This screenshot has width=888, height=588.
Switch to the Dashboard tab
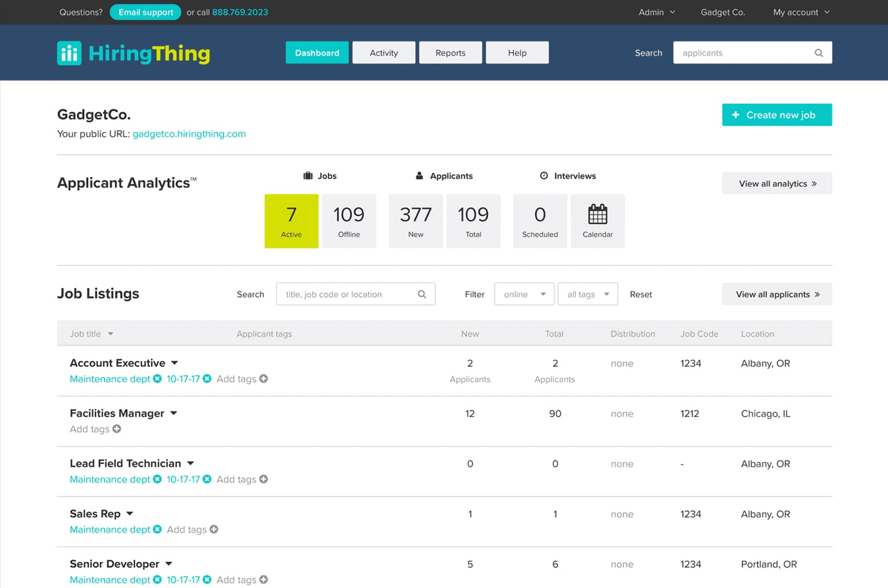pyautogui.click(x=317, y=53)
